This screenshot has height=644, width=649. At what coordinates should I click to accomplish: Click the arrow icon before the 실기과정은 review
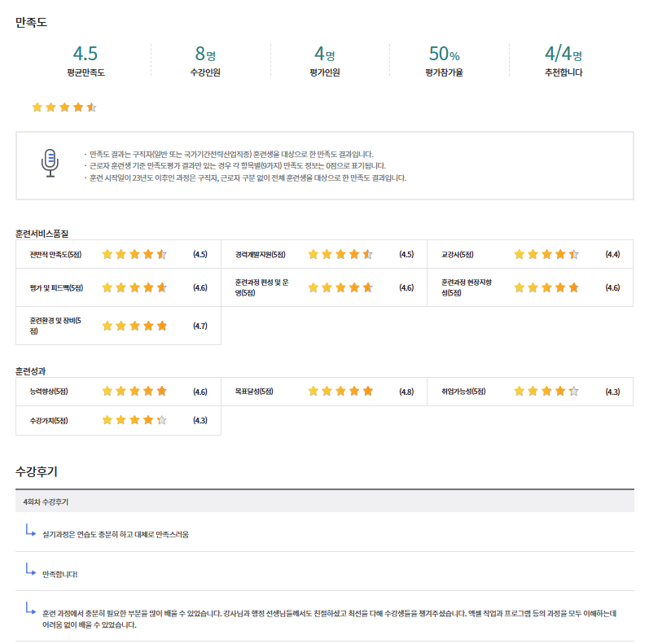tap(30, 531)
